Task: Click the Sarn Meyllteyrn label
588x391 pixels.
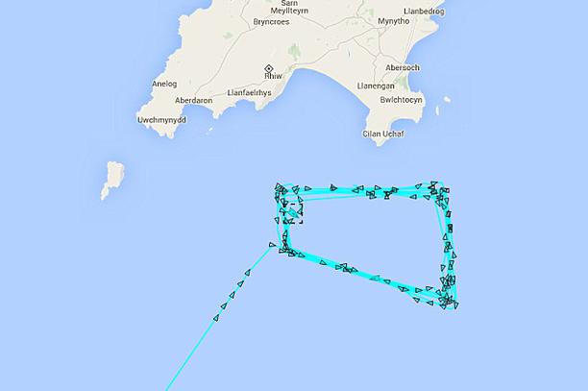Action: (289, 7)
